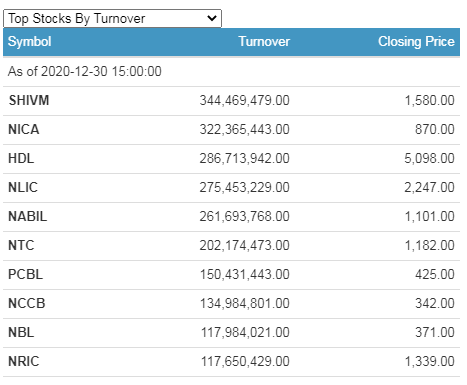Open the NTC stock symbol

pos(21,245)
